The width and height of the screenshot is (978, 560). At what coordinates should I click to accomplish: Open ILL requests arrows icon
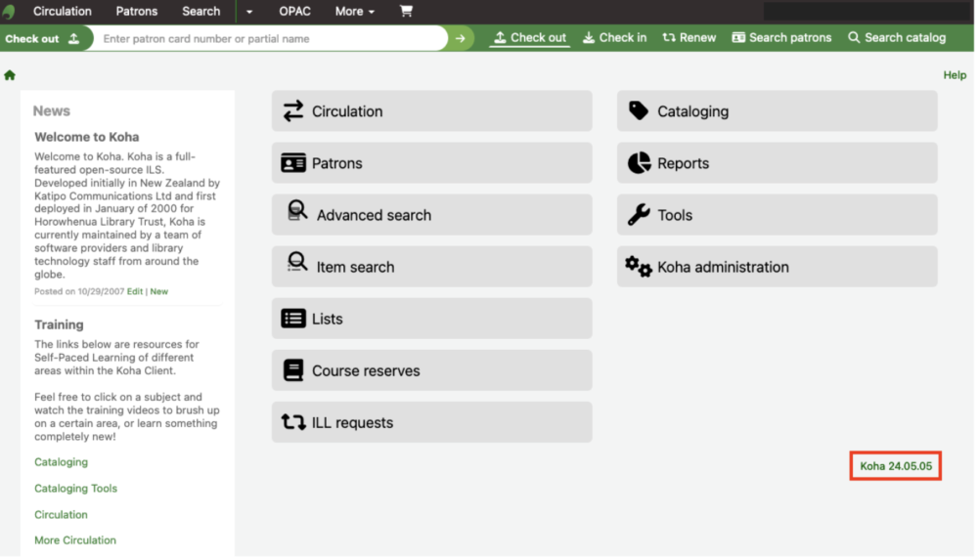[x=293, y=422]
